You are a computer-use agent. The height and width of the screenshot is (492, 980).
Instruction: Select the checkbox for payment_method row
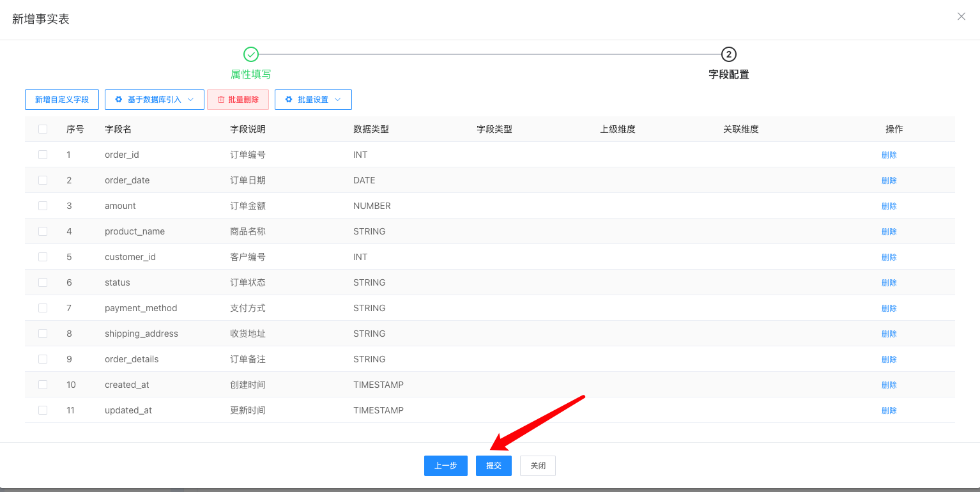coord(43,308)
